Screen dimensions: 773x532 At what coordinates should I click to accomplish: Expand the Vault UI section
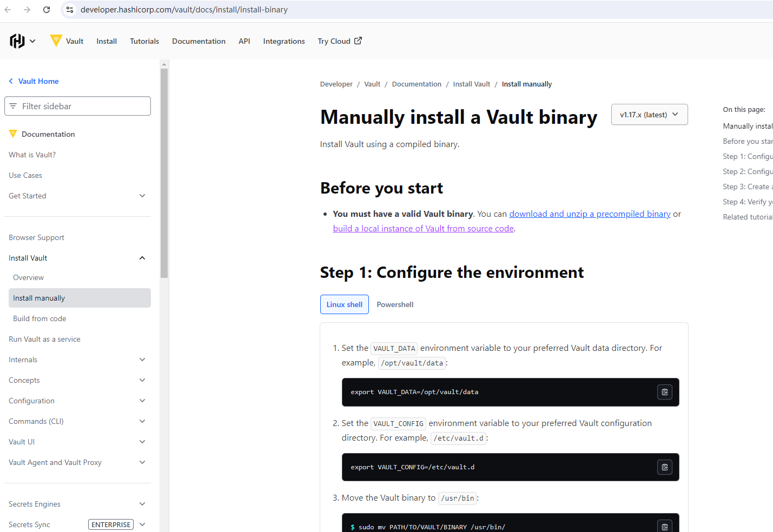pos(142,442)
